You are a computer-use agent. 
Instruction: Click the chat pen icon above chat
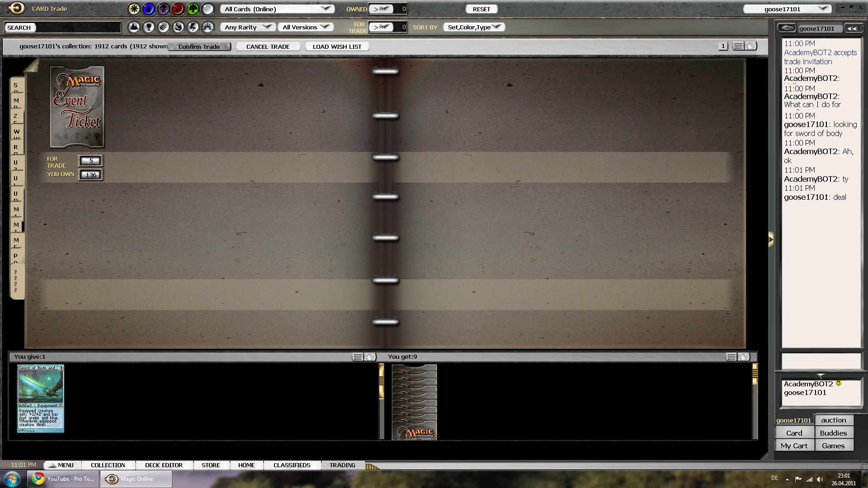[x=787, y=28]
